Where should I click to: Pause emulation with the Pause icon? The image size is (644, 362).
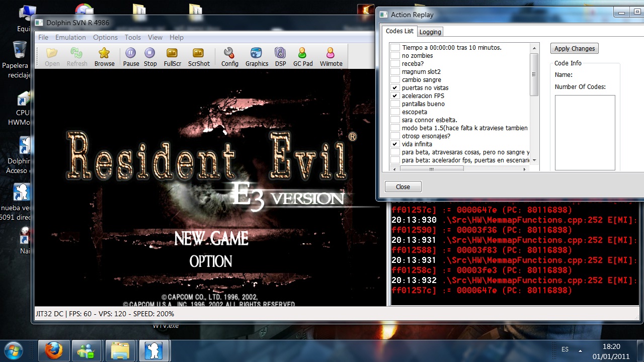[131, 56]
